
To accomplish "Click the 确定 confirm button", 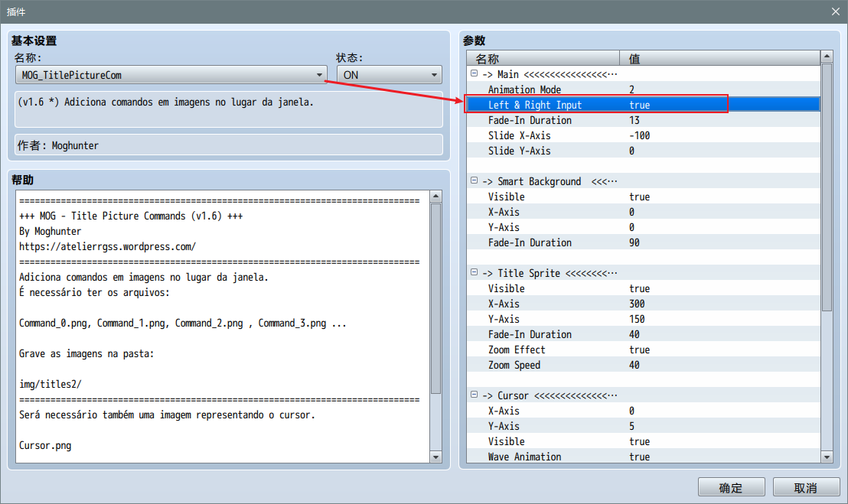I will point(731,487).
